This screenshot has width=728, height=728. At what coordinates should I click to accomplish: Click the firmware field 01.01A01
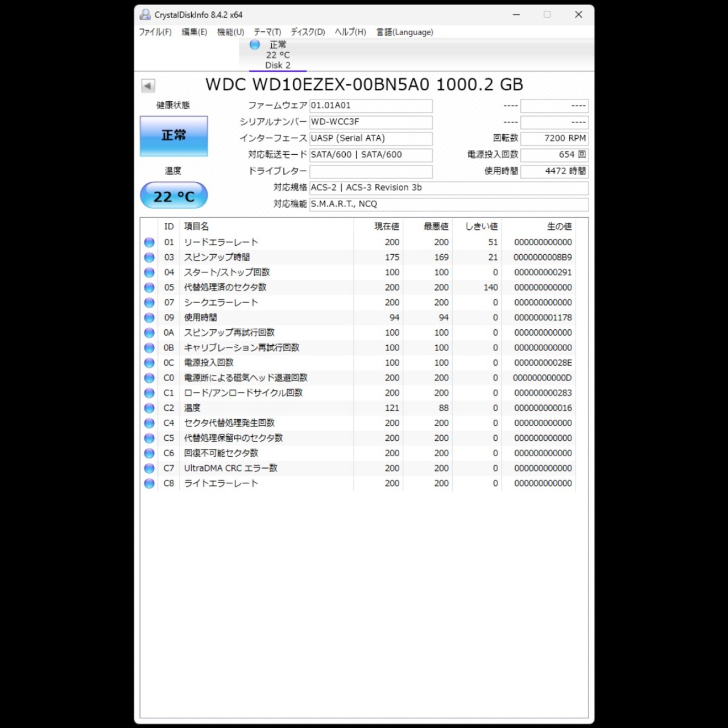[371, 106]
